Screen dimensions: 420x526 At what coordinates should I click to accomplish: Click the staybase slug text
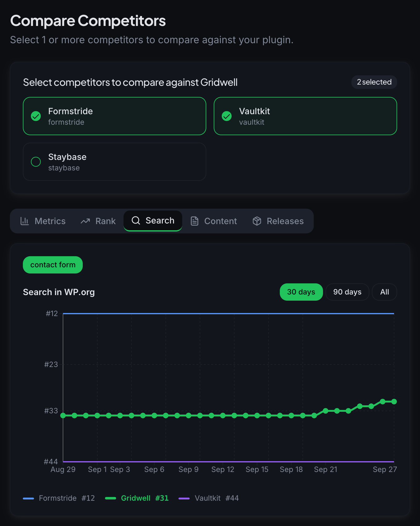(x=64, y=168)
